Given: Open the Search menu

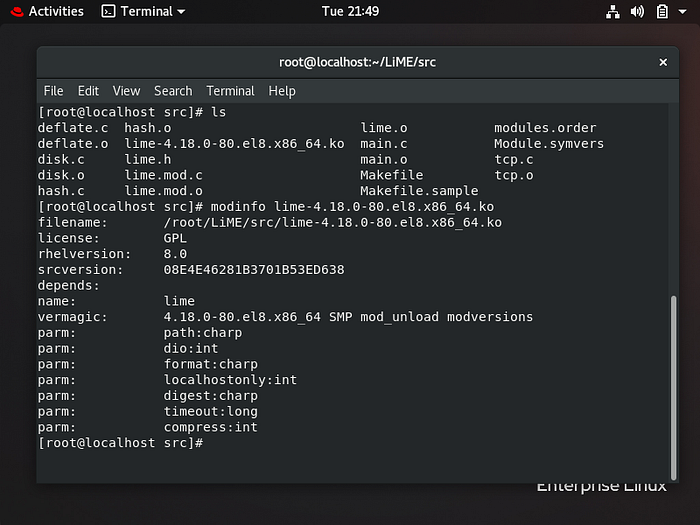Looking at the screenshot, I should pos(173,91).
